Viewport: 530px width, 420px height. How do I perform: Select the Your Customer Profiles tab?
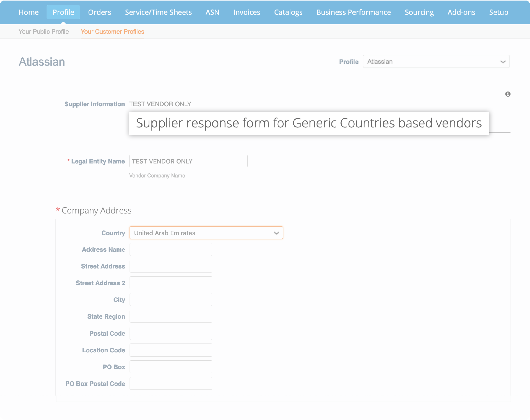[x=112, y=31]
